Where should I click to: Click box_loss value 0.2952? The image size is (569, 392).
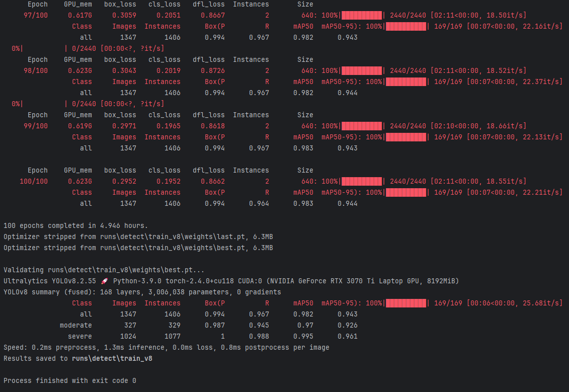[124, 181]
